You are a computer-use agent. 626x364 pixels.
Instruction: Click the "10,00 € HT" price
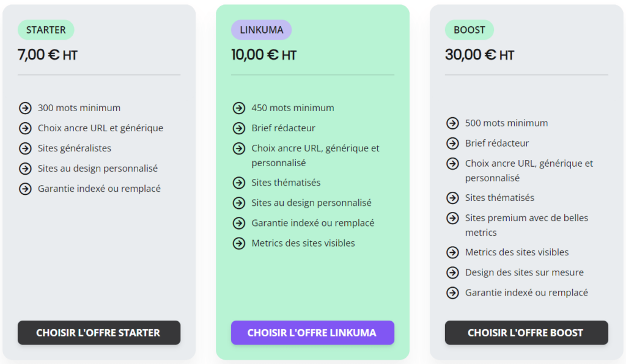(263, 55)
